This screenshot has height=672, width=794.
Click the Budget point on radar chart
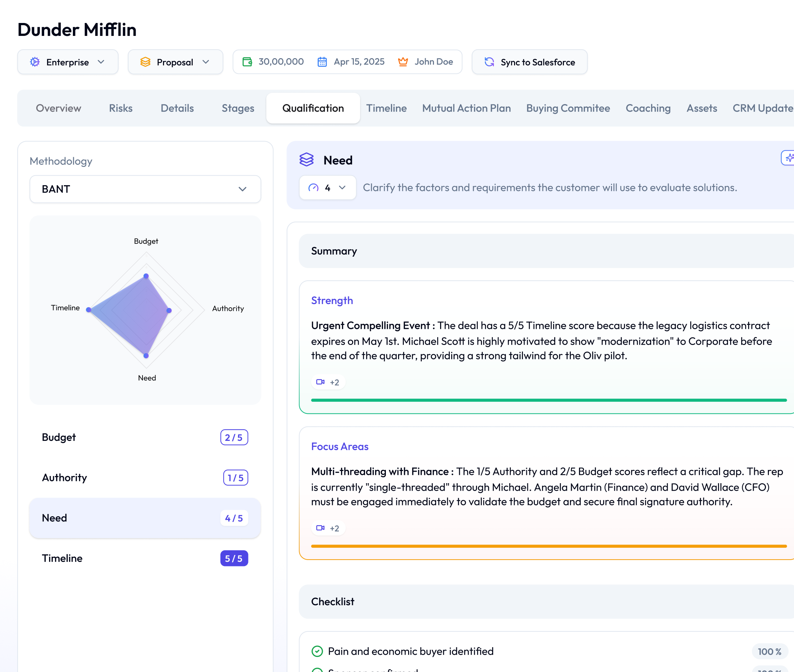(146, 276)
